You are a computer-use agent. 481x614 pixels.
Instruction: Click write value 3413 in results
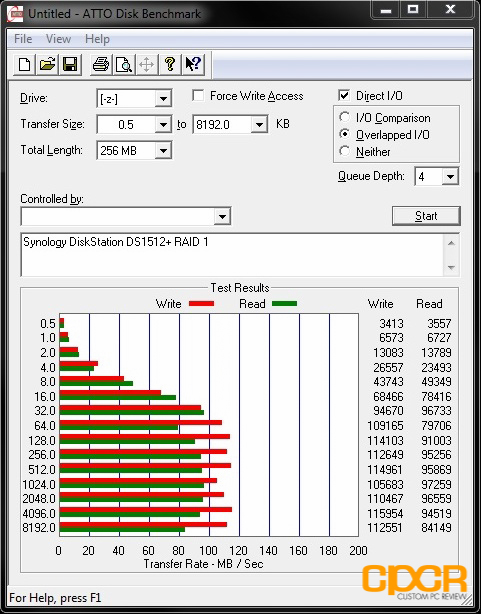[391, 323]
